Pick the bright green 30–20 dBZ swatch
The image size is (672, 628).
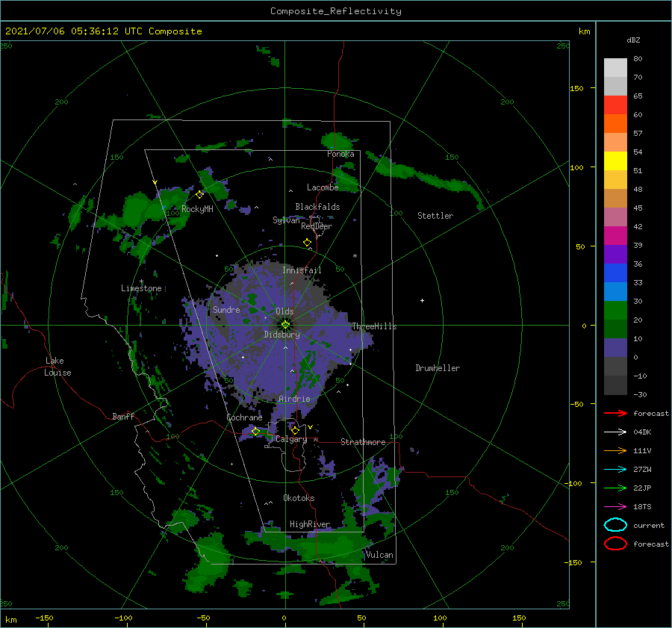[x=615, y=311]
